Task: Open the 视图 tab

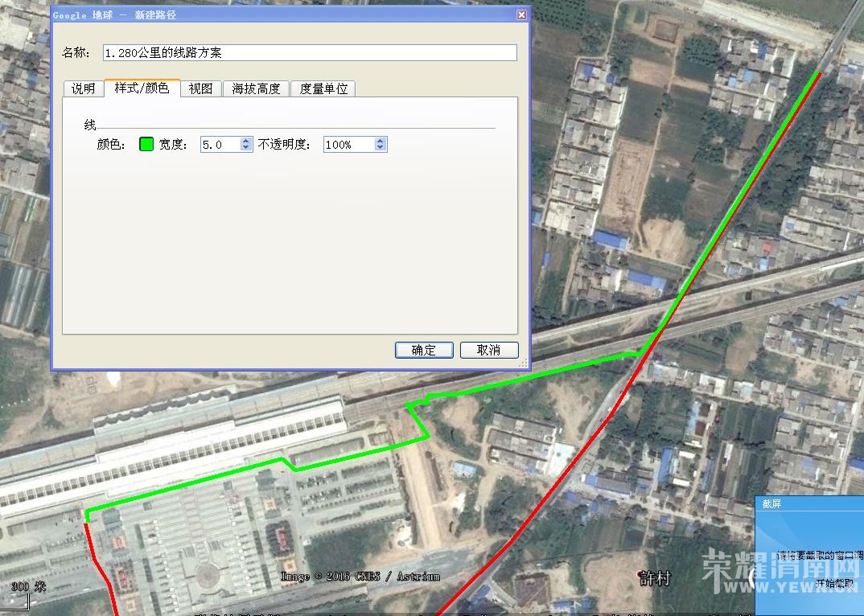Action: [200, 88]
